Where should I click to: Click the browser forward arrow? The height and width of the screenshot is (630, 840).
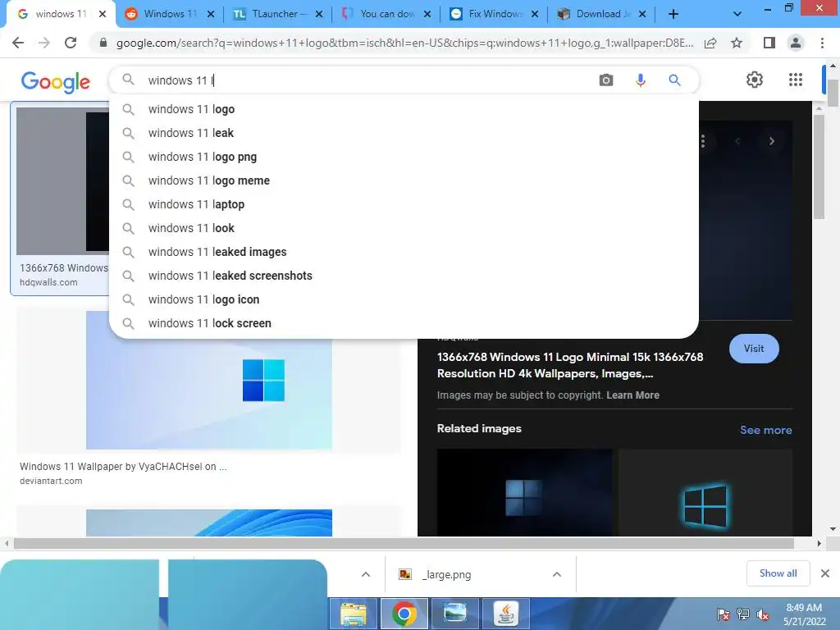click(44, 43)
